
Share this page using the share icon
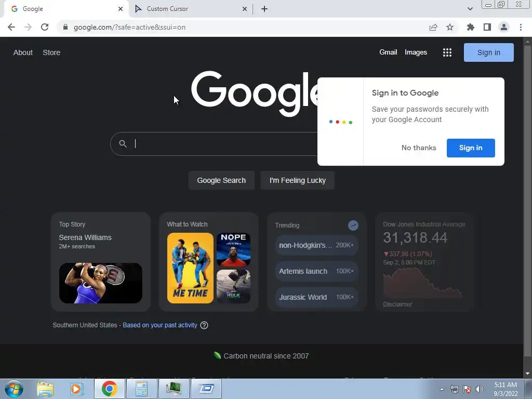point(433,27)
